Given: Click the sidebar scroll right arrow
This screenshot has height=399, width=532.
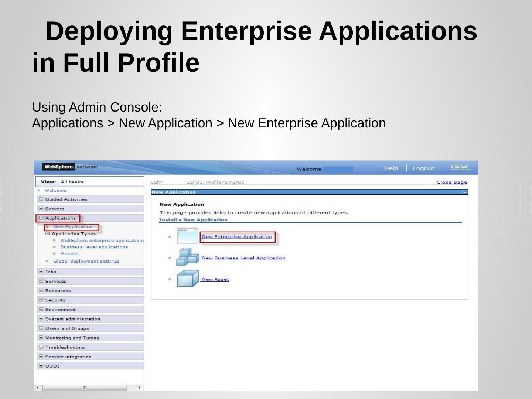Looking at the screenshot, I should (139, 388).
